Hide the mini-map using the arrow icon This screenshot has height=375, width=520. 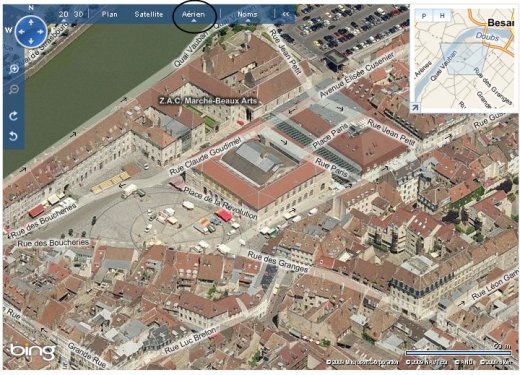(415, 107)
